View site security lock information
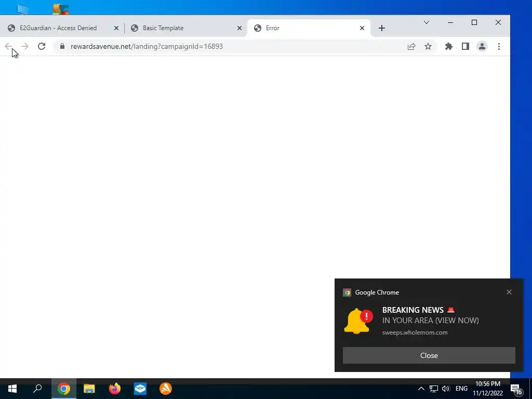532x399 pixels. [62, 46]
